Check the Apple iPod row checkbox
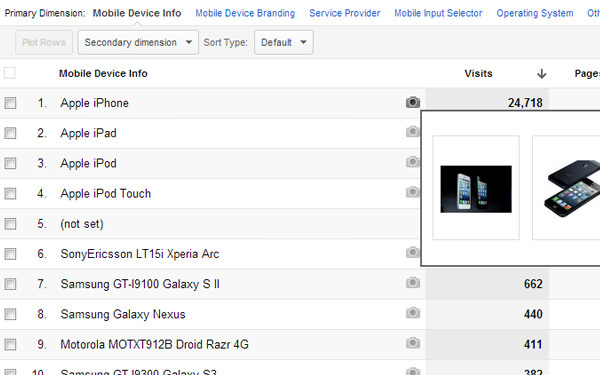The width and height of the screenshot is (600, 375). 10,163
